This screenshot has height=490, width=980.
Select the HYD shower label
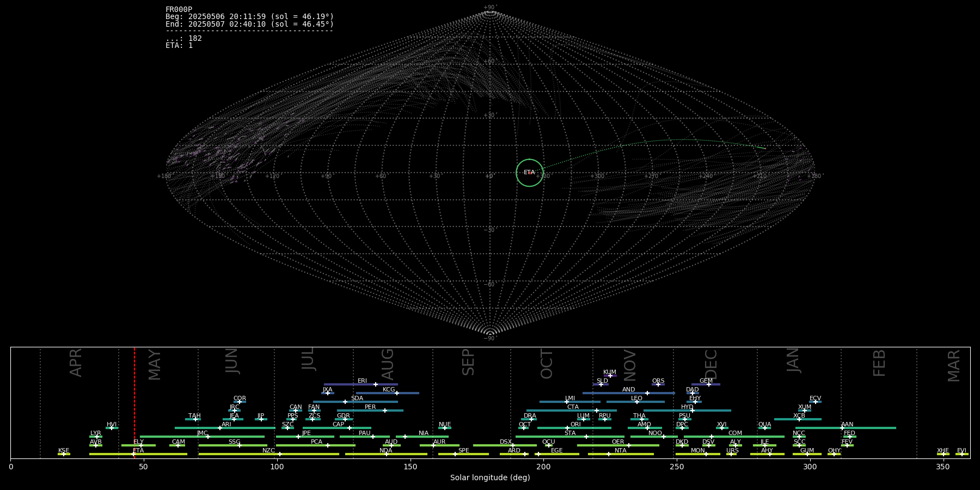click(x=687, y=407)
